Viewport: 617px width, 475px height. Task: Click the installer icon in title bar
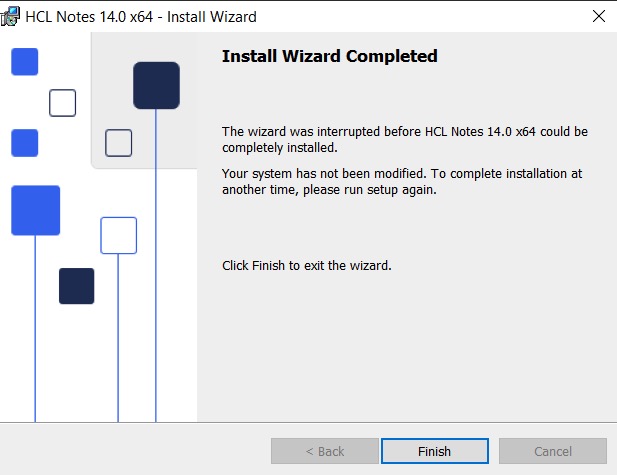11,16
